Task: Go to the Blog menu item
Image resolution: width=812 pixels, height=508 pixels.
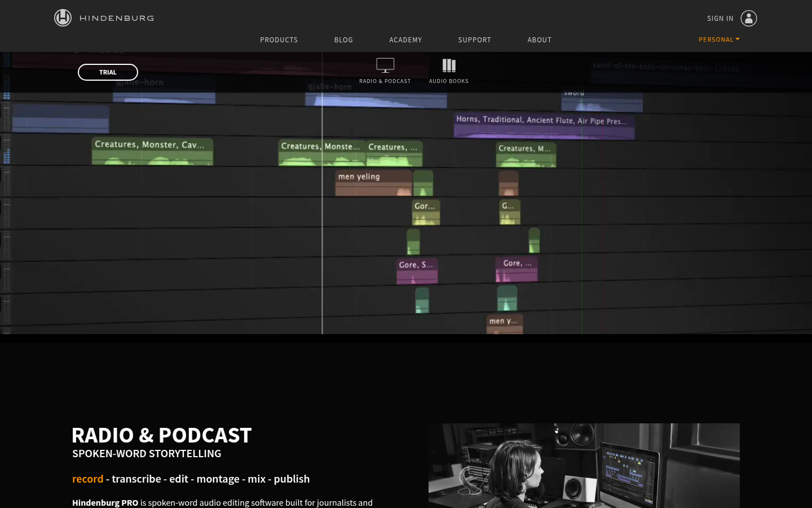Action: pyautogui.click(x=343, y=40)
